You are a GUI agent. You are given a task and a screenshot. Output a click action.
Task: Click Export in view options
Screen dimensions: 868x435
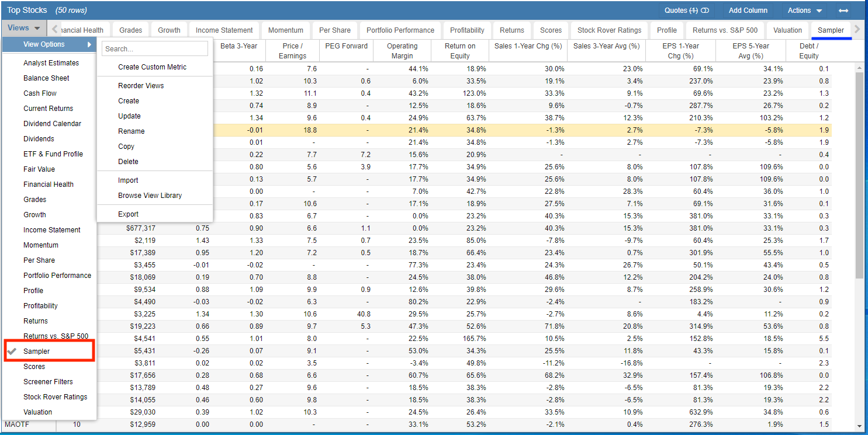pos(128,214)
